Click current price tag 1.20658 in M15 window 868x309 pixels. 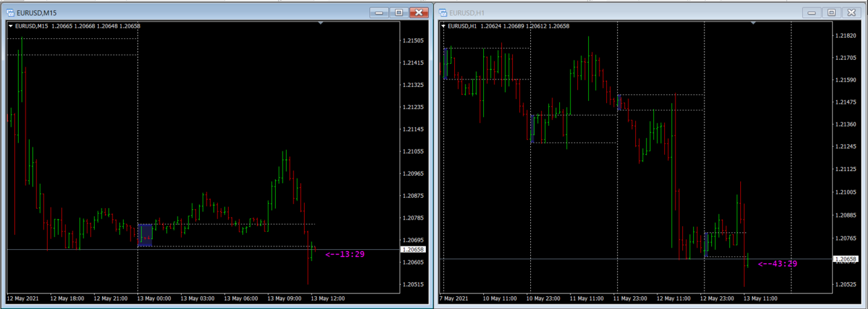(412, 249)
